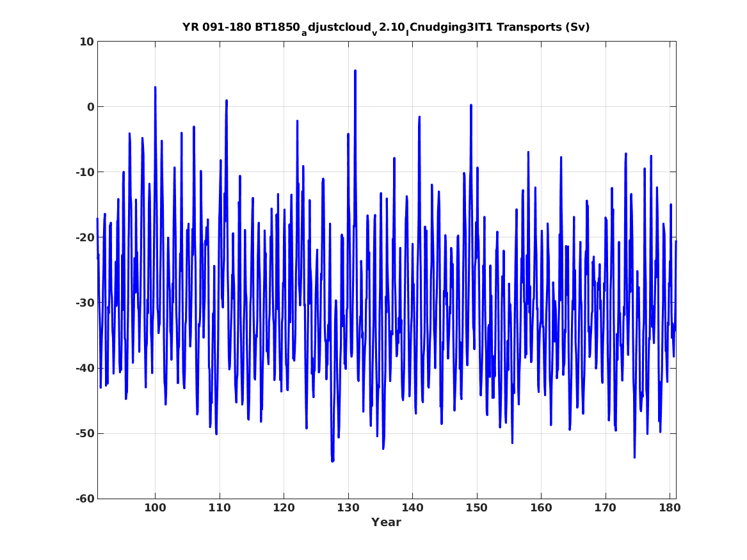The width and height of the screenshot is (747, 560).
Task: Click y-axis tick label '-30'
Action: pos(84,303)
